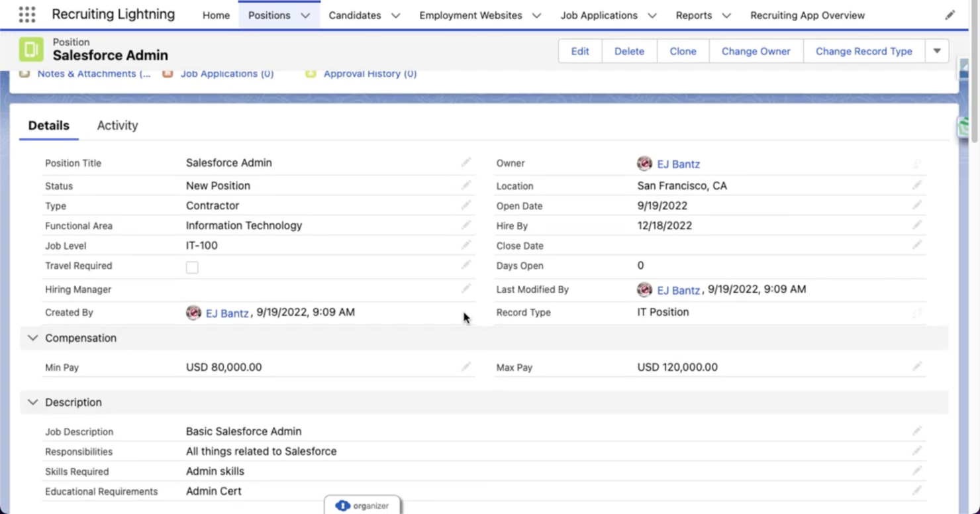Toggle the Travel Required checkbox
The image size is (980, 514).
[x=192, y=267]
